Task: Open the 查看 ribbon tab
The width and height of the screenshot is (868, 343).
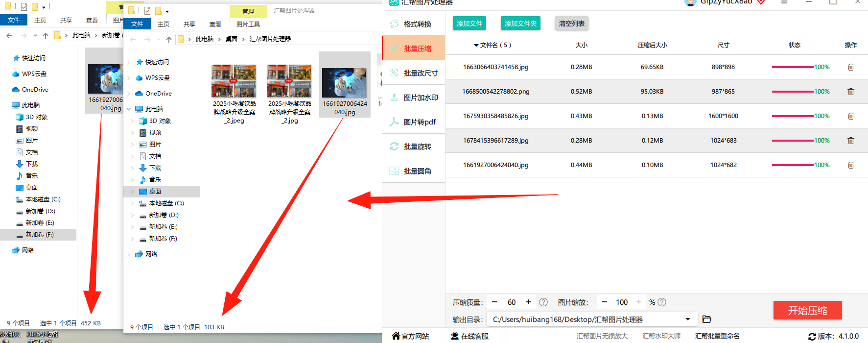Action: [215, 24]
